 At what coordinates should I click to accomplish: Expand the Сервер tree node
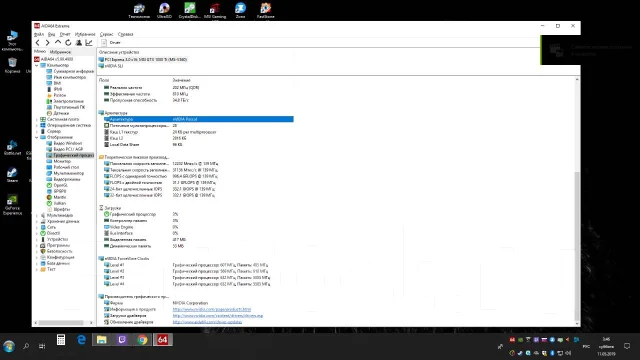click(37, 131)
